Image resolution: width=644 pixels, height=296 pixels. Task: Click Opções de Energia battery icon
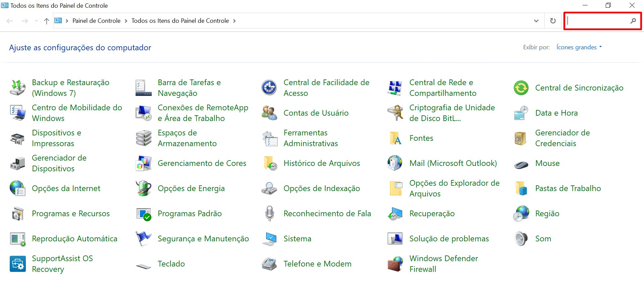144,188
